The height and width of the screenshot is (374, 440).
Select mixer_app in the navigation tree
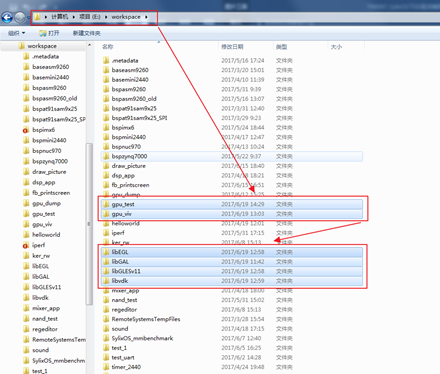46,308
